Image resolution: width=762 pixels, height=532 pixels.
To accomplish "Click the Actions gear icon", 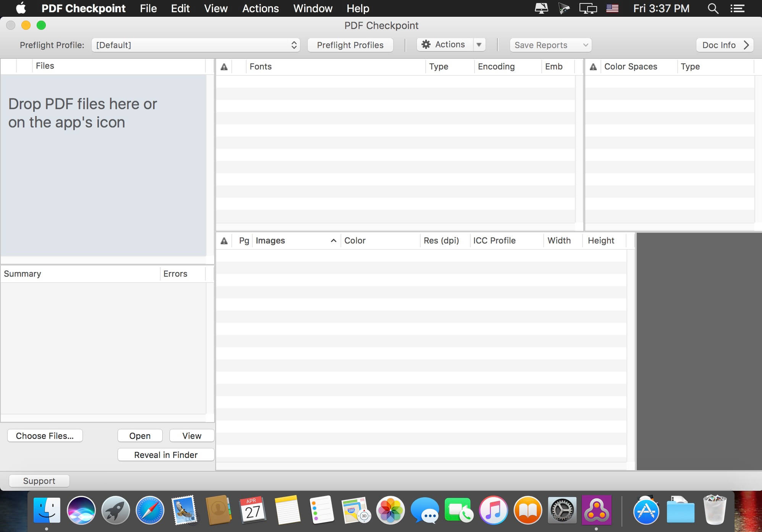I will pos(426,45).
